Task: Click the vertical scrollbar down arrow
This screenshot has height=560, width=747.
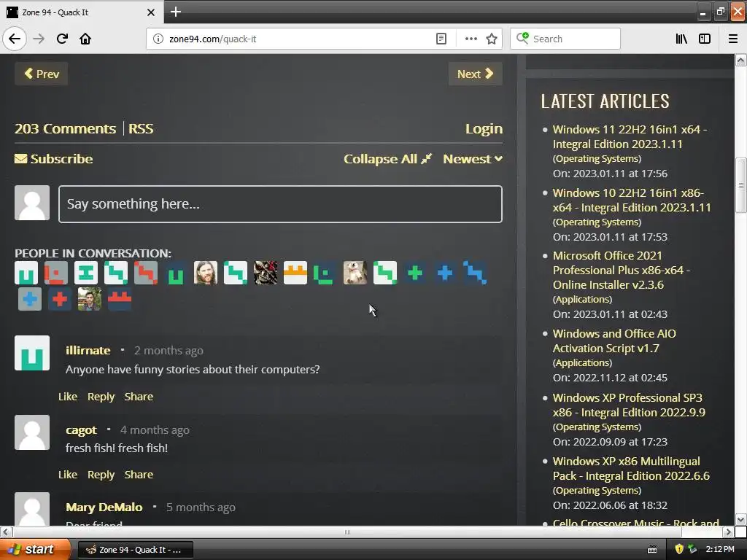Action: click(x=741, y=519)
